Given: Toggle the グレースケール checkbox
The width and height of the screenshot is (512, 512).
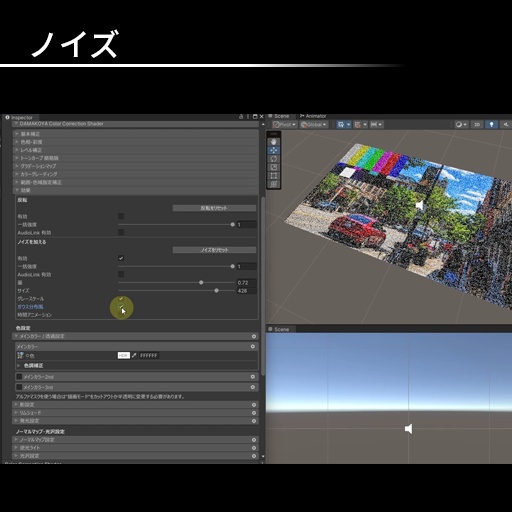Looking at the screenshot, I should click(x=121, y=299).
